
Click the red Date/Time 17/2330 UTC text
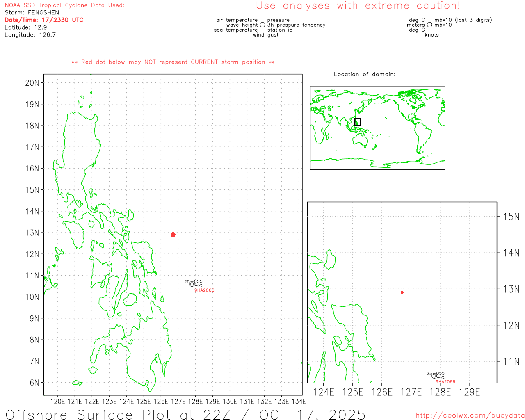[44, 20]
